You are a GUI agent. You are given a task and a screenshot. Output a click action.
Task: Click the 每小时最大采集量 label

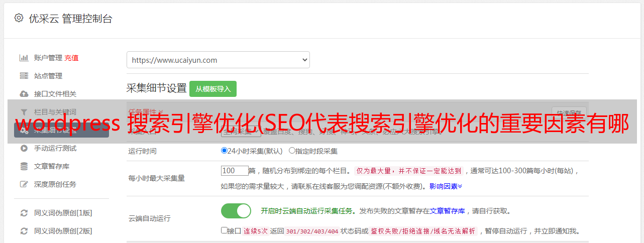(157, 178)
